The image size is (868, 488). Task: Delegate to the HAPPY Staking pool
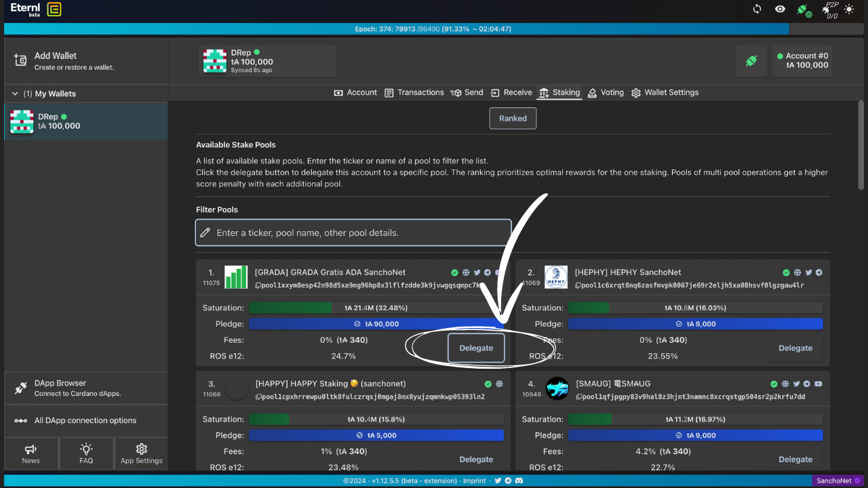pos(476,459)
